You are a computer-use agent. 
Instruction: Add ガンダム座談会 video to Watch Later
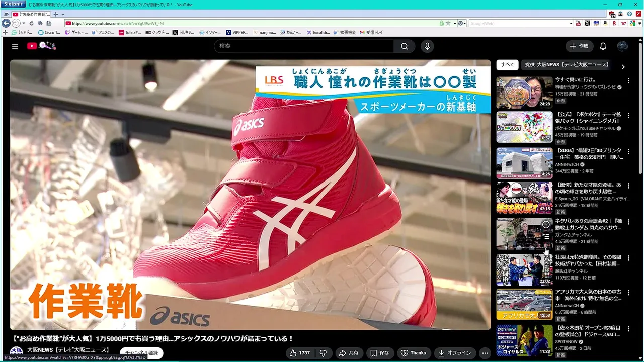click(x=546, y=225)
